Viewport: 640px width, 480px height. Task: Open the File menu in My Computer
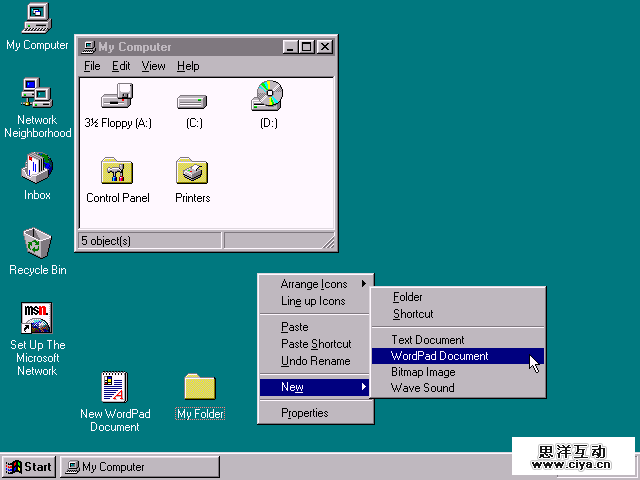click(x=92, y=66)
